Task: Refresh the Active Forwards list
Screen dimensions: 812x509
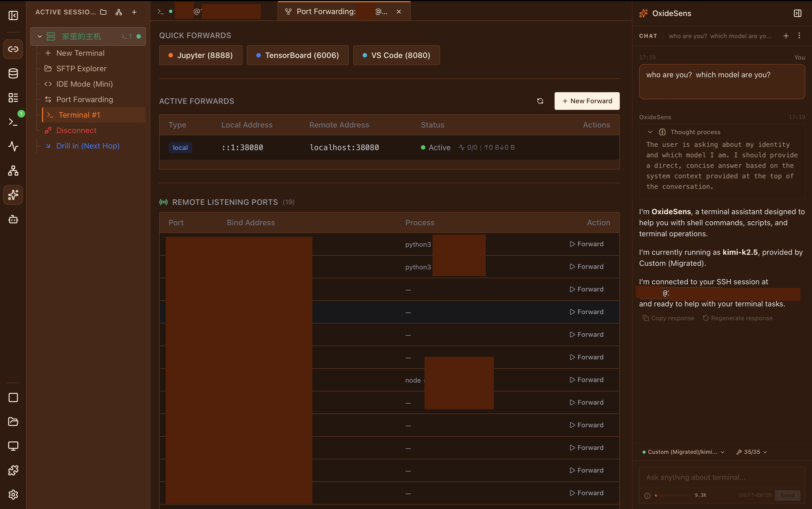Action: (x=540, y=101)
